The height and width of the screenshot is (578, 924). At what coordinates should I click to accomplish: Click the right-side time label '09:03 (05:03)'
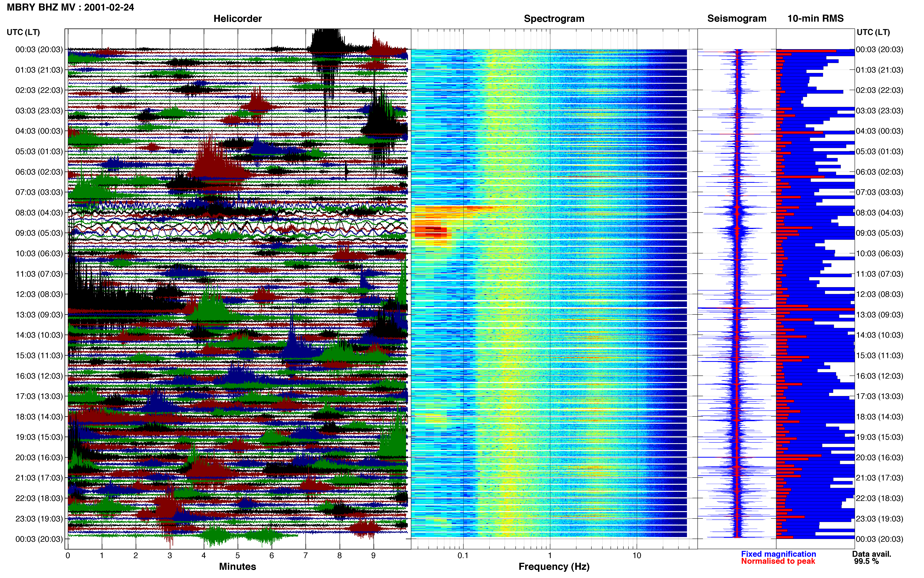[880, 233]
